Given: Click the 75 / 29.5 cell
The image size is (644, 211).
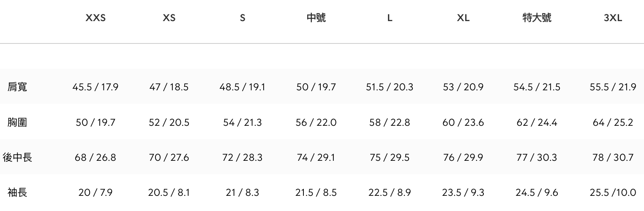Looking at the screenshot, I should click(x=390, y=157).
